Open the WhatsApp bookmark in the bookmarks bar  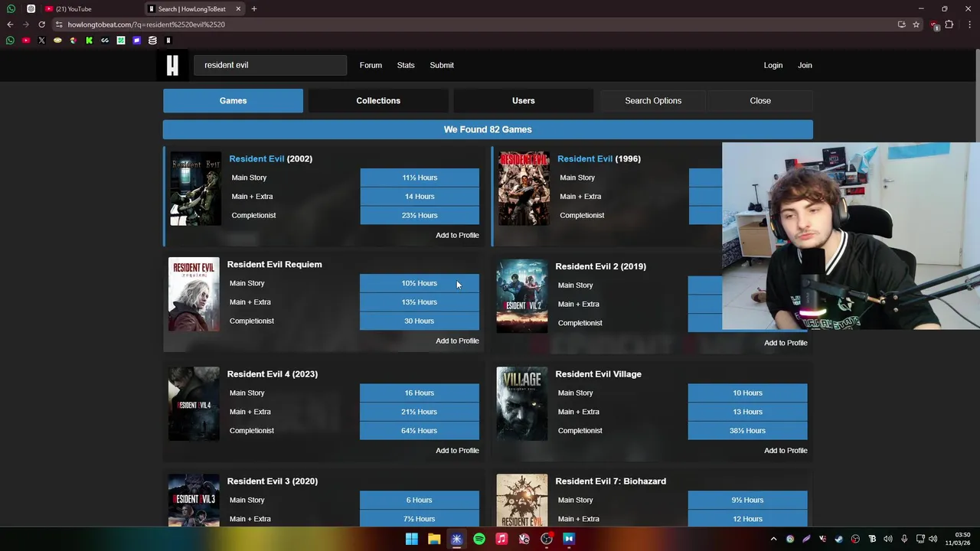[x=10, y=41]
